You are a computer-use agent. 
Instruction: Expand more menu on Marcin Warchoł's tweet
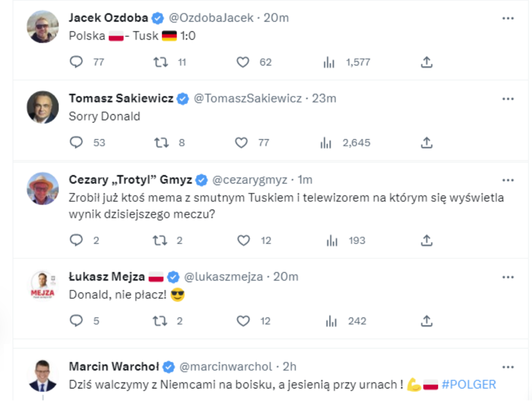coord(508,367)
